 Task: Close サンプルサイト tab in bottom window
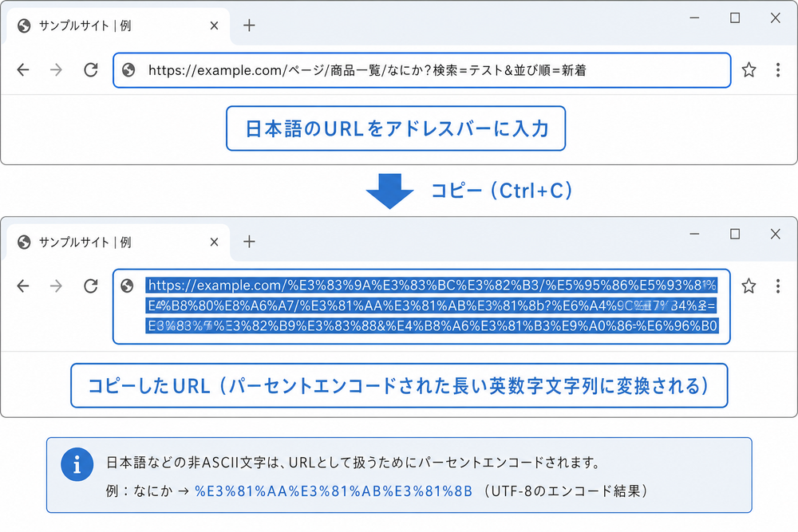(214, 242)
